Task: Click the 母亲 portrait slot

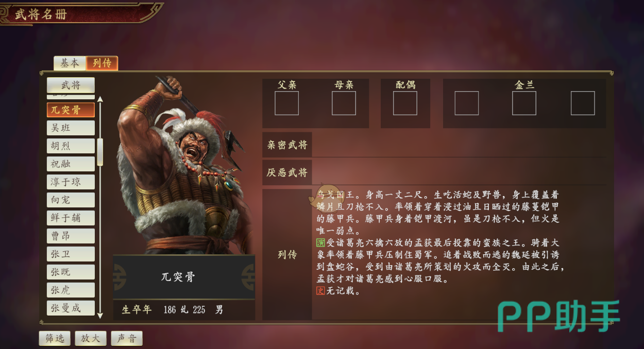Action: tap(344, 103)
